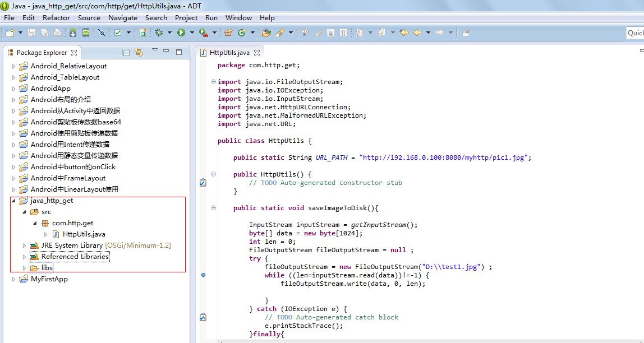
Task: Select the src source folder
Action: 46,212
